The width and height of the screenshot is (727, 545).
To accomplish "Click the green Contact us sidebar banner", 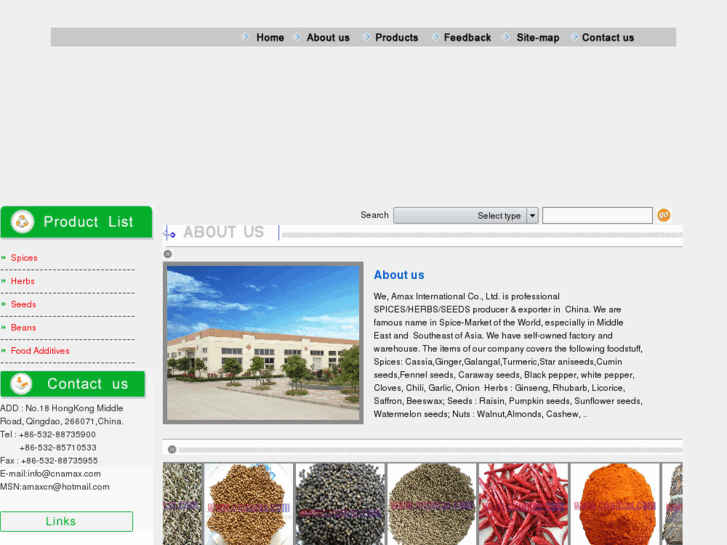I will [73, 384].
